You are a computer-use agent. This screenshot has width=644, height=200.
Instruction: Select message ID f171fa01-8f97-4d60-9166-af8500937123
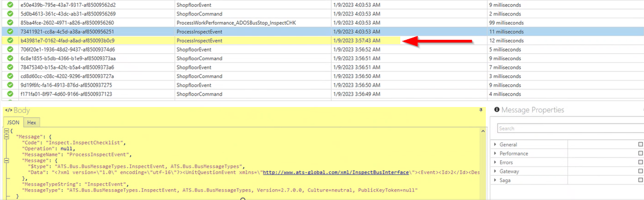coord(67,94)
